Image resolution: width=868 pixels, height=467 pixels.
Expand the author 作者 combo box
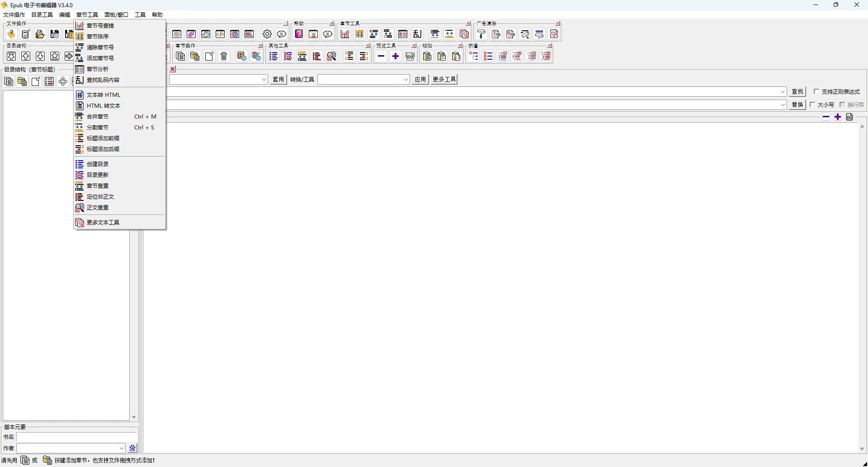tap(122, 448)
